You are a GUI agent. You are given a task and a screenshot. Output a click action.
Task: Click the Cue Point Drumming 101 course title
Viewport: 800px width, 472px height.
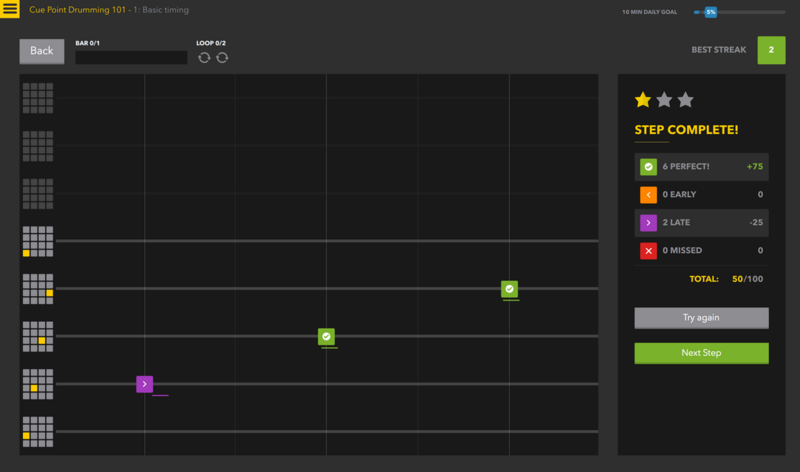point(75,10)
